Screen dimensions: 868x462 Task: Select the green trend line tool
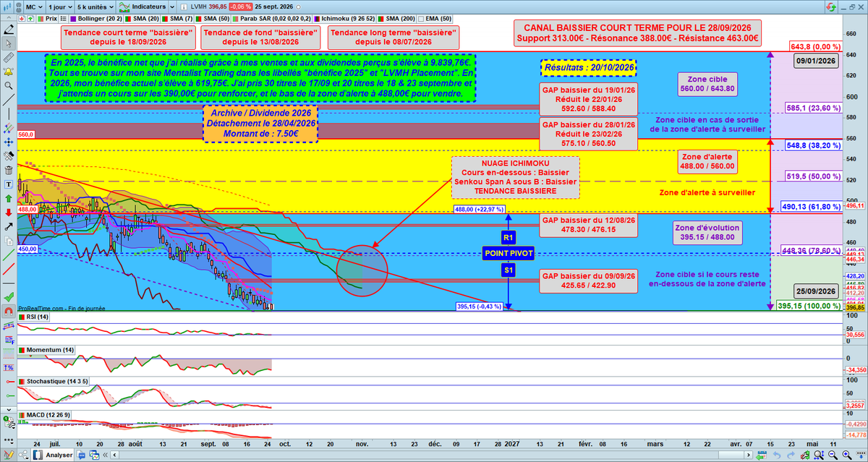pos(10,255)
